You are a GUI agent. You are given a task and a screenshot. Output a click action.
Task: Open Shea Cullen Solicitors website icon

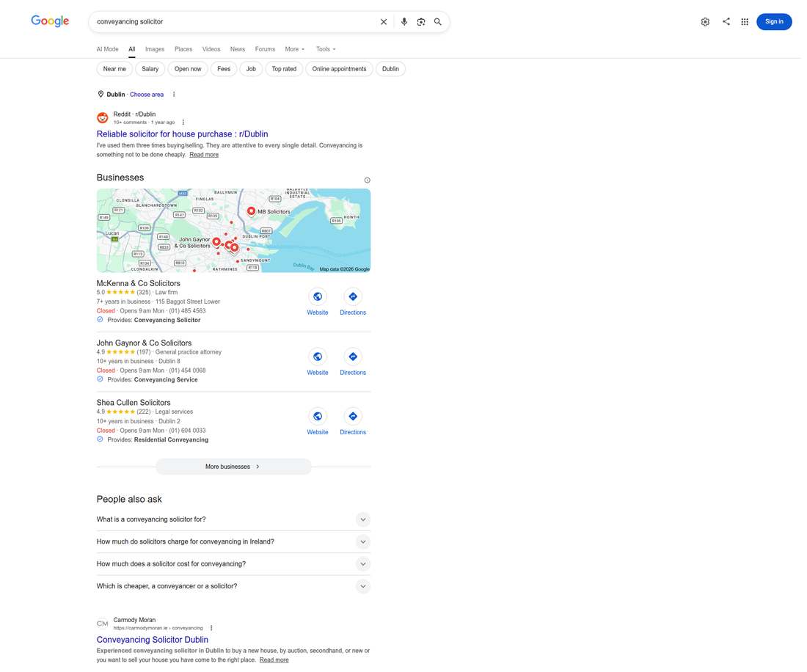(318, 416)
